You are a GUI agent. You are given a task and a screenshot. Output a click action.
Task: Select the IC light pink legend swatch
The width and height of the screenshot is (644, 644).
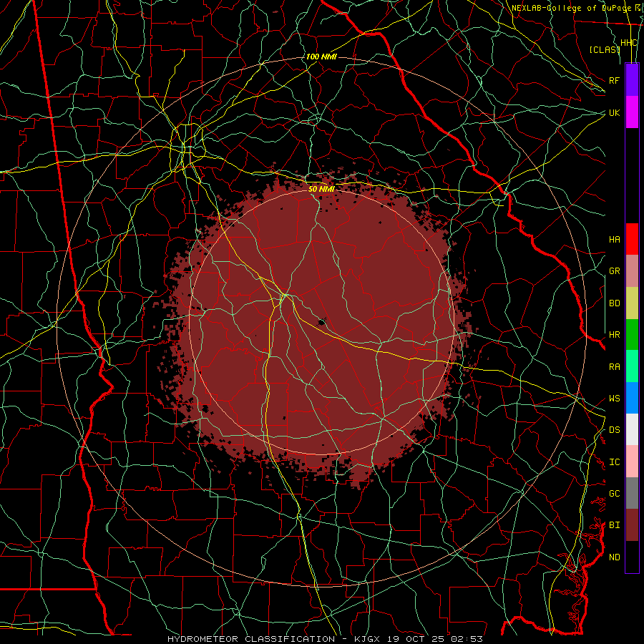pos(632,462)
